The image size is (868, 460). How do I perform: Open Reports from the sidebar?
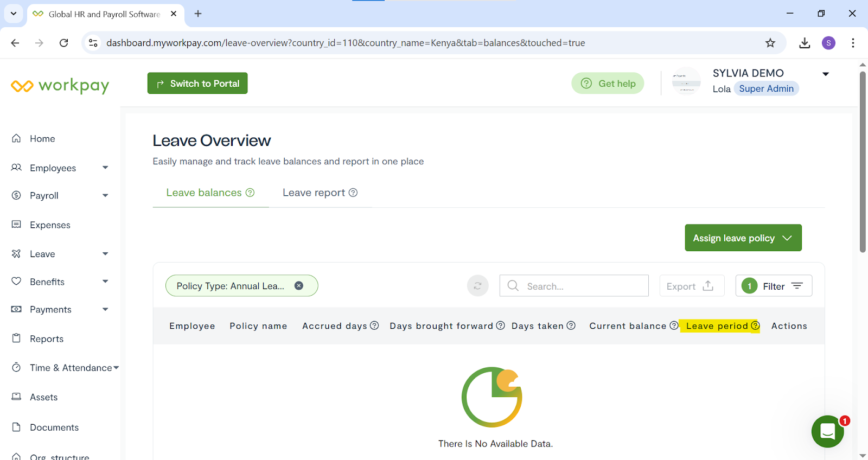[x=47, y=339]
